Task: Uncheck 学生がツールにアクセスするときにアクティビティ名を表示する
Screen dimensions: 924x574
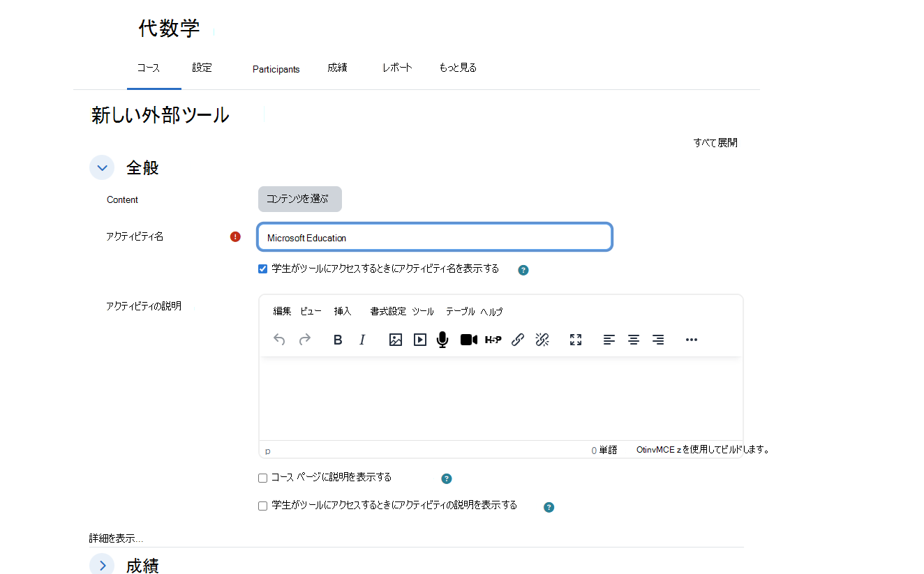Action: click(263, 269)
